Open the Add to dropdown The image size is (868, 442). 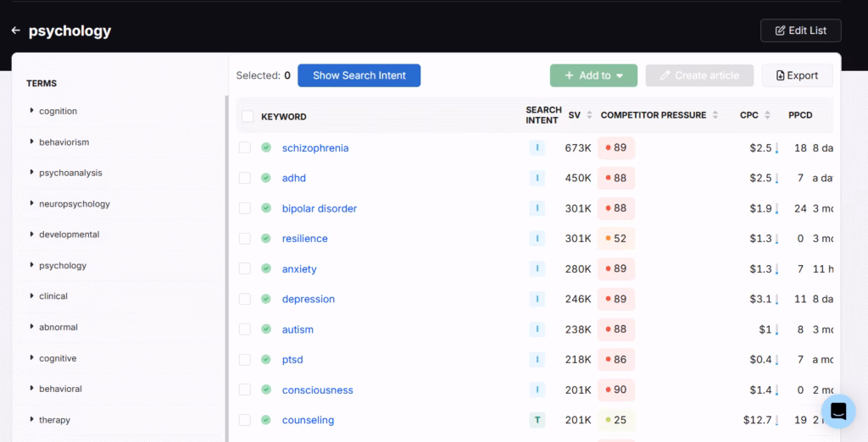pyautogui.click(x=593, y=75)
